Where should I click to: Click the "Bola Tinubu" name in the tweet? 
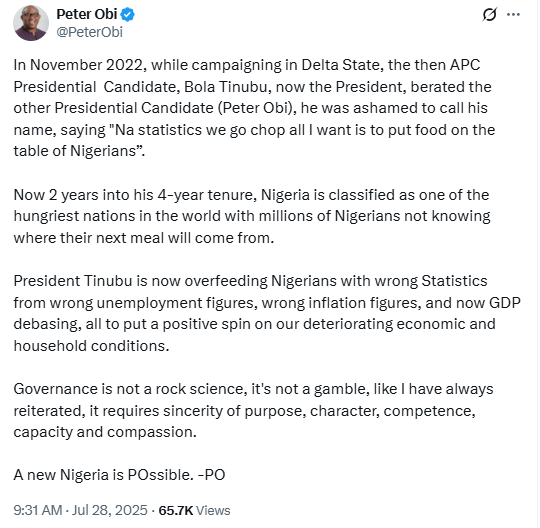(226, 87)
